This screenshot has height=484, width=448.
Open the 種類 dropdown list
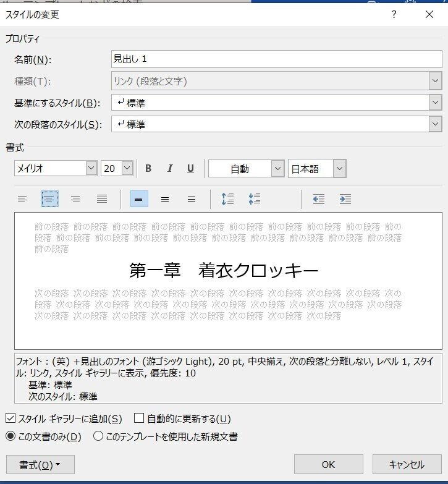436,81
